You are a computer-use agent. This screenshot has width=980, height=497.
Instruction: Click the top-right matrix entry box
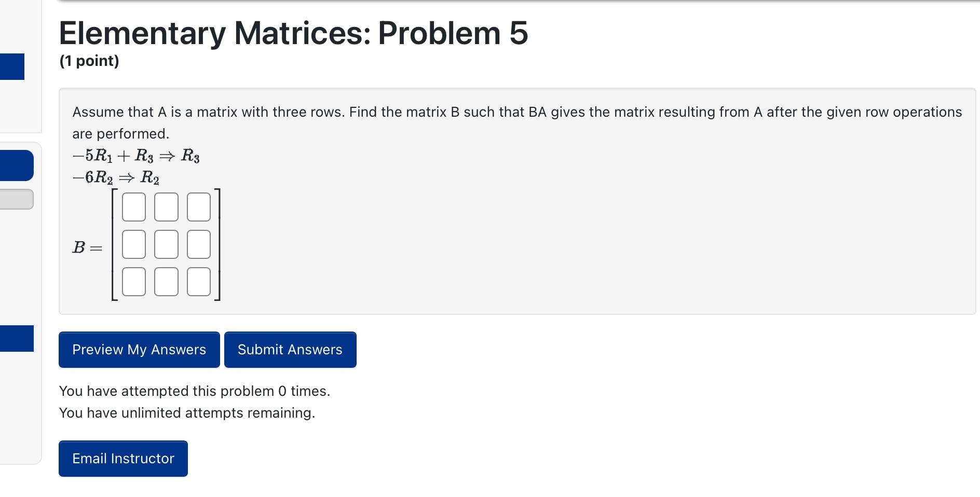click(198, 206)
